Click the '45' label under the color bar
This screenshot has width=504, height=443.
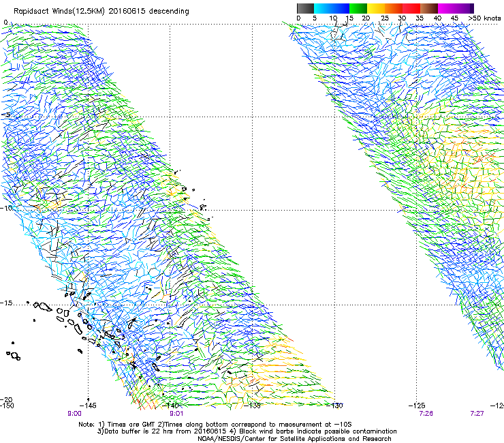pyautogui.click(x=454, y=18)
